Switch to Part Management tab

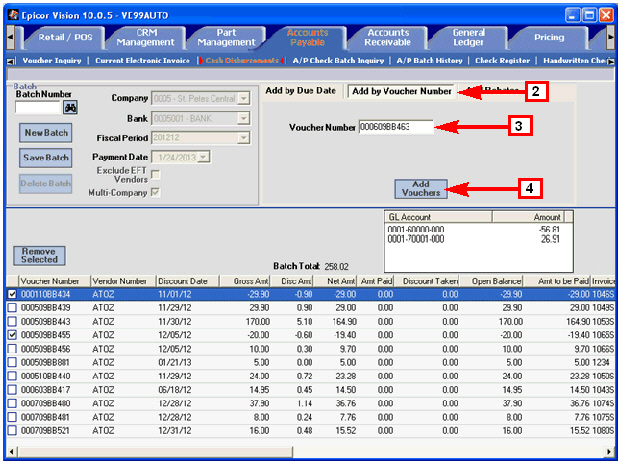click(x=226, y=38)
